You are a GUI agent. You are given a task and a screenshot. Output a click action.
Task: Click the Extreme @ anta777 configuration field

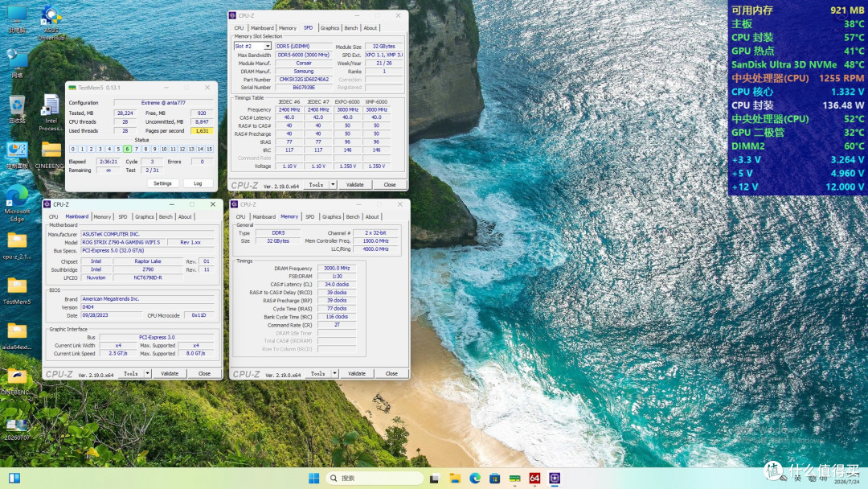163,102
